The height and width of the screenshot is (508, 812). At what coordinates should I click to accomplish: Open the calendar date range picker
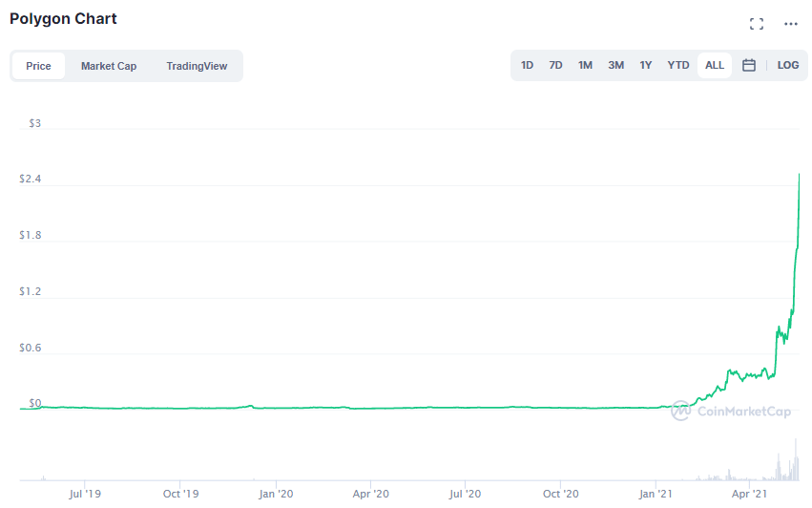tap(748, 65)
